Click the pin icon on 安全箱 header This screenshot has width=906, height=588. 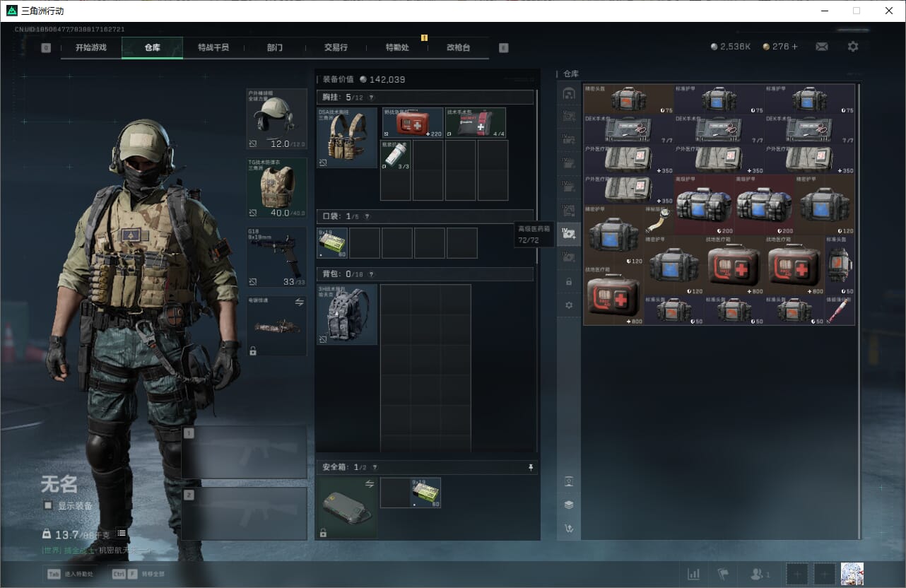tap(531, 467)
